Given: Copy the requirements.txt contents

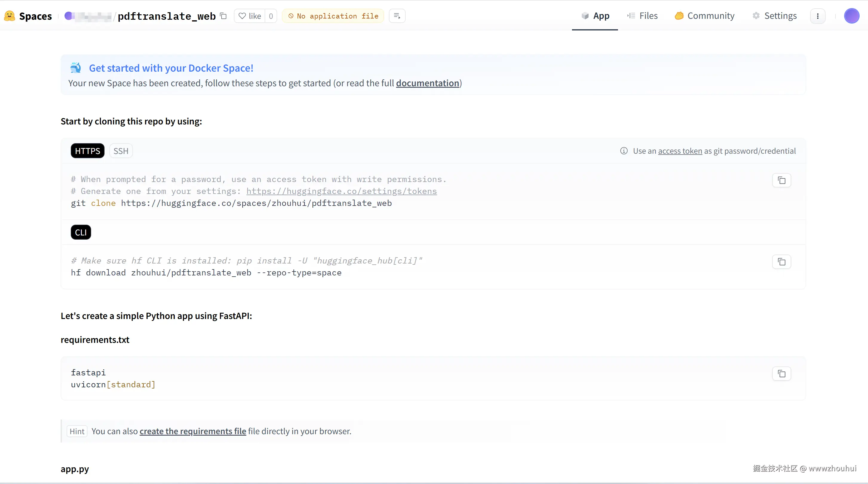Looking at the screenshot, I should pyautogui.click(x=781, y=374).
